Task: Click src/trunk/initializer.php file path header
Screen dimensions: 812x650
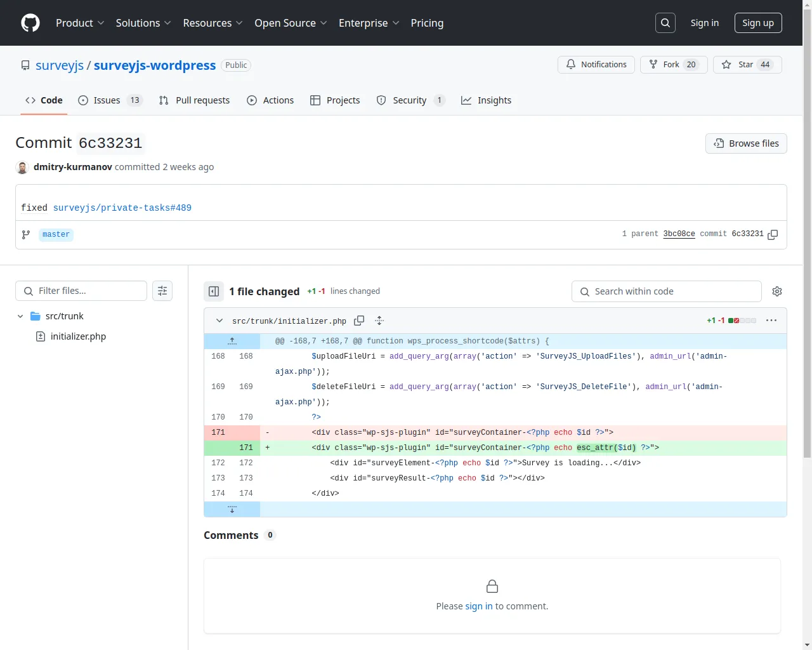Action: coord(289,321)
